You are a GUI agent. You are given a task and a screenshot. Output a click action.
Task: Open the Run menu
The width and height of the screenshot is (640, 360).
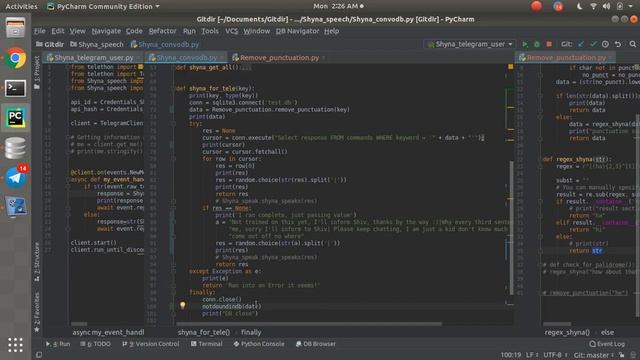(x=189, y=31)
